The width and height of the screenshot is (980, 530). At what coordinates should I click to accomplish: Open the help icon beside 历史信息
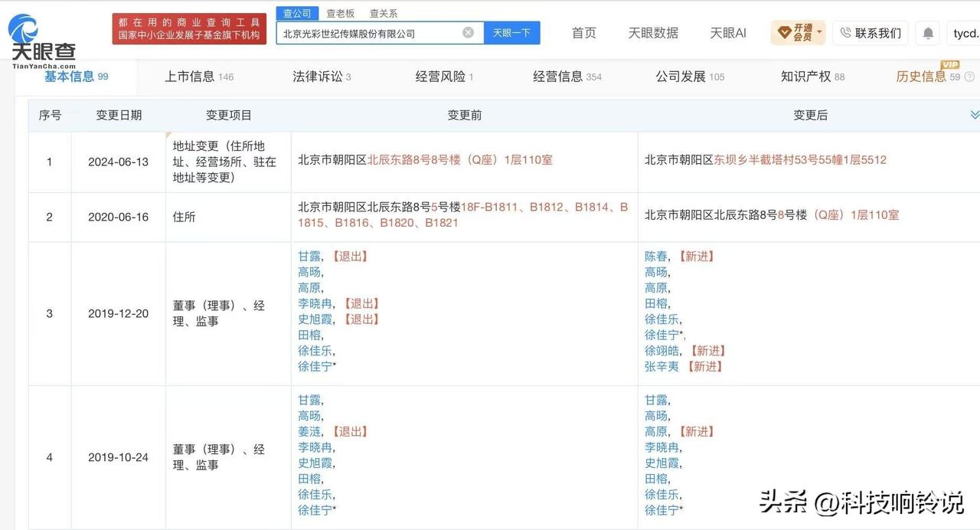(x=970, y=77)
